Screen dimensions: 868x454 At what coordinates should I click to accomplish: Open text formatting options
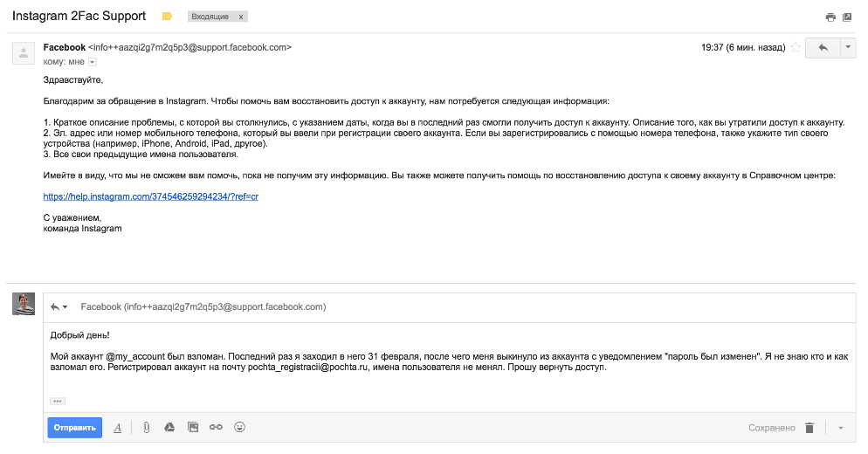click(x=117, y=428)
